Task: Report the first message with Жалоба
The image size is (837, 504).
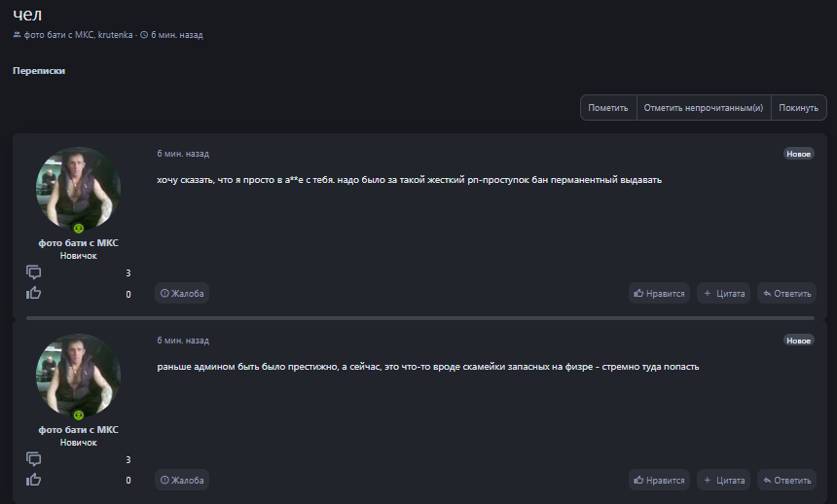Action: tap(182, 293)
